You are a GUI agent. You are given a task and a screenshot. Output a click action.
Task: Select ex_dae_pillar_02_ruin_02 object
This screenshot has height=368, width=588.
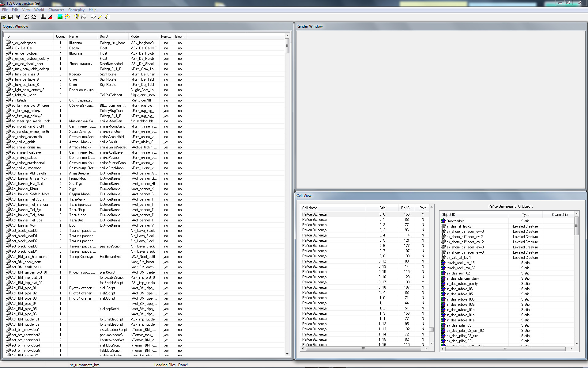(x=507, y=331)
